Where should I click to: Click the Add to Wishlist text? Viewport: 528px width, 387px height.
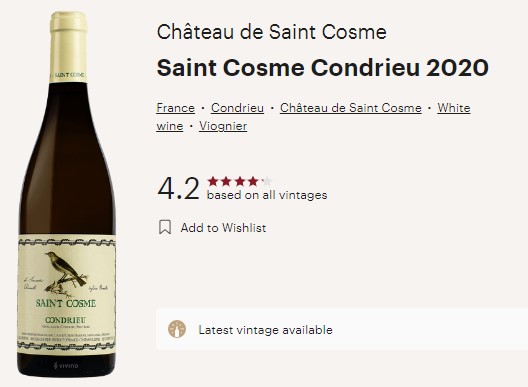[x=223, y=228]
